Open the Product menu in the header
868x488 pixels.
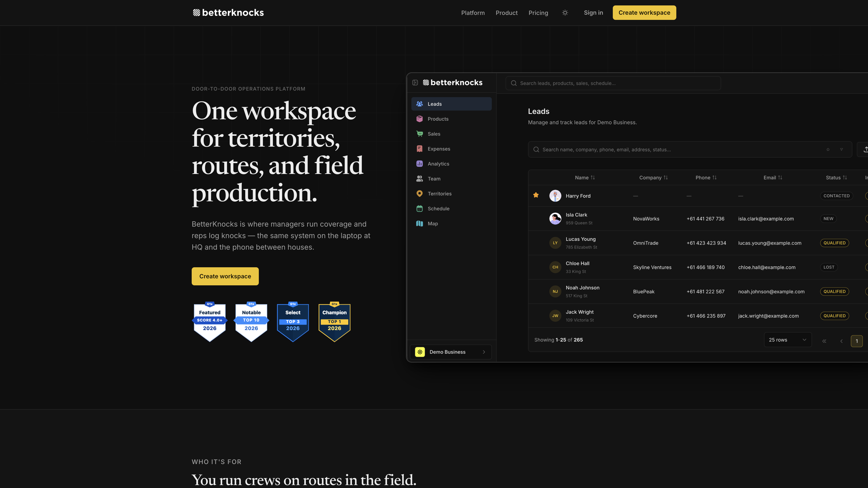coord(506,13)
